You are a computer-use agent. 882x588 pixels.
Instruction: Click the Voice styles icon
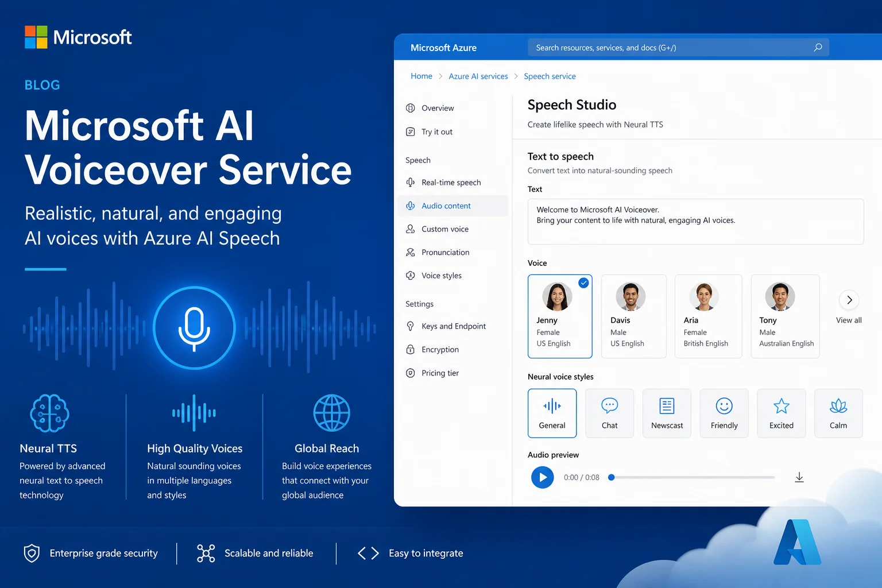(x=411, y=276)
